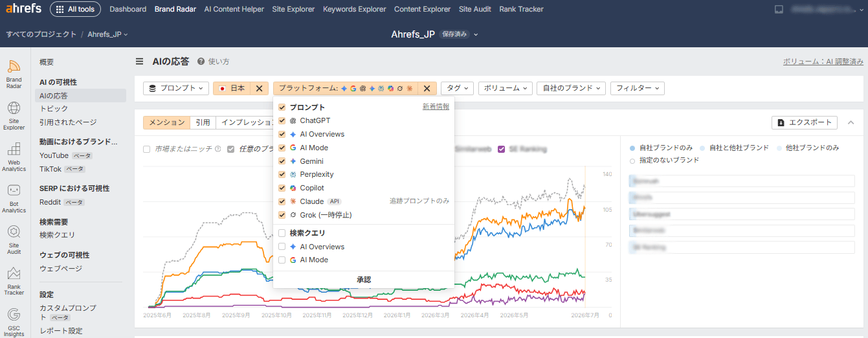Toggle the プロンプト group checkbox
Image resolution: width=868 pixels, height=338 pixels.
click(x=282, y=107)
